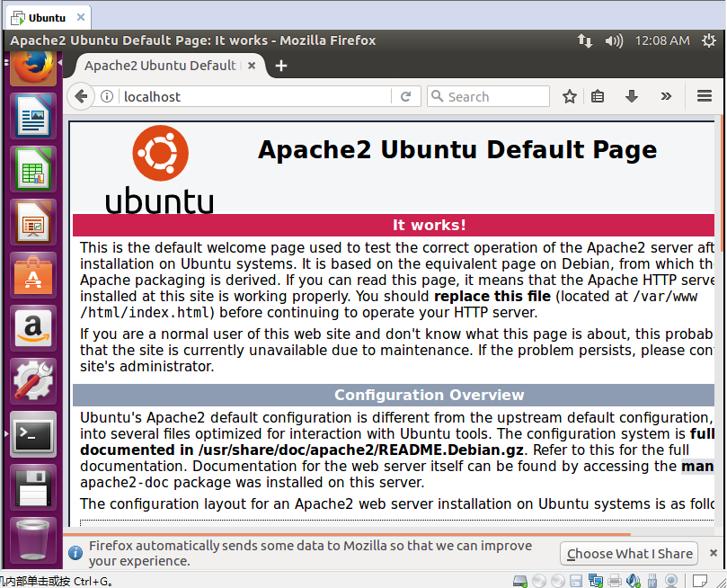Image resolution: width=727 pixels, height=588 pixels.
Task: Click the hard disk status icon
Action: coord(520,581)
